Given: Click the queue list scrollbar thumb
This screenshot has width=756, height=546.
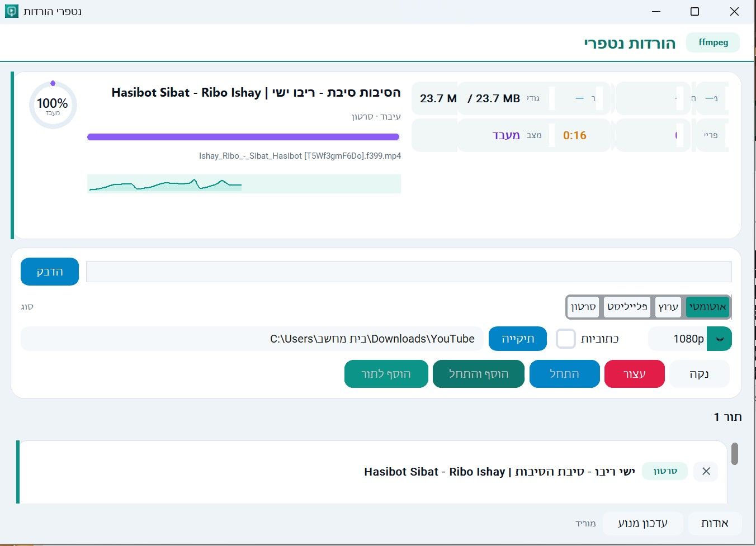Looking at the screenshot, I should coord(735,453).
